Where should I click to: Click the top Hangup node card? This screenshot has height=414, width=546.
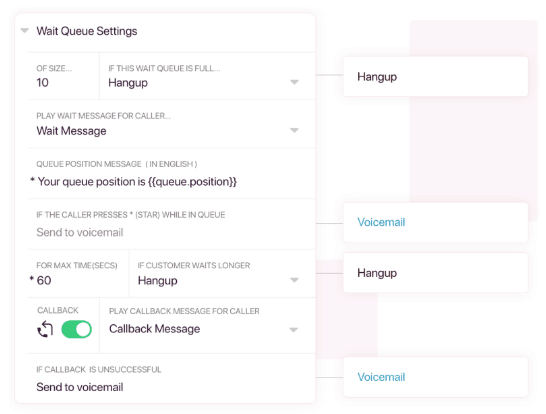[x=436, y=77]
